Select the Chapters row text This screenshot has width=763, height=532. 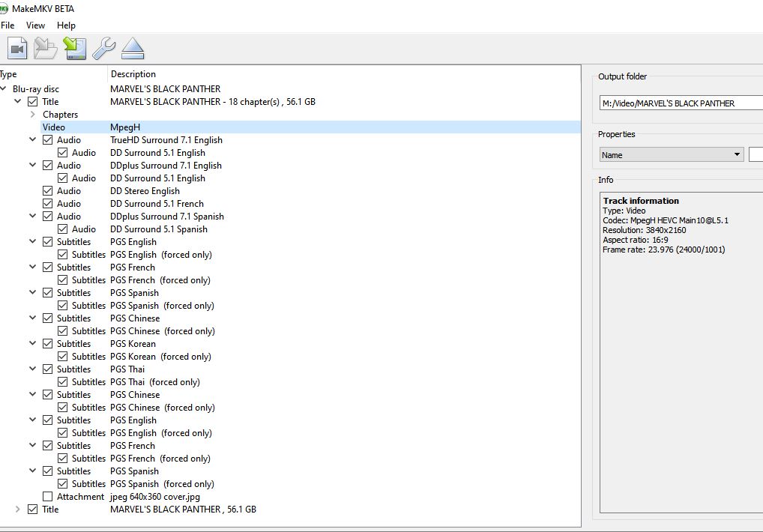(61, 115)
